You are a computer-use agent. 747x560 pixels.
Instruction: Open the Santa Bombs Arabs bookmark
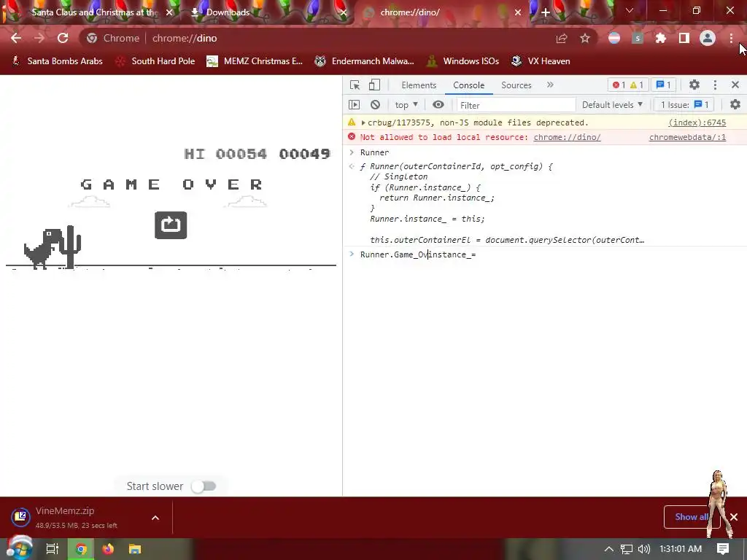point(57,61)
